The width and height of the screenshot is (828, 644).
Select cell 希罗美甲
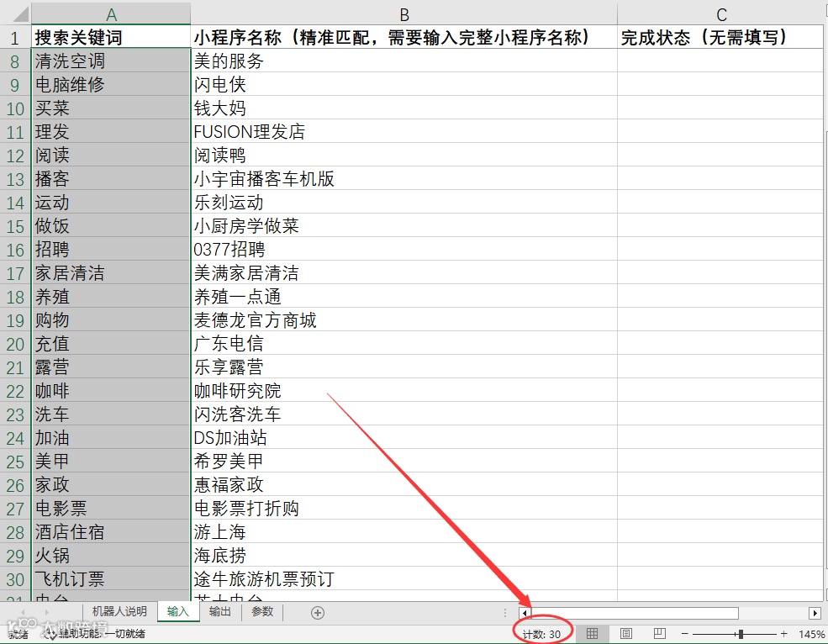pyautogui.click(x=404, y=462)
